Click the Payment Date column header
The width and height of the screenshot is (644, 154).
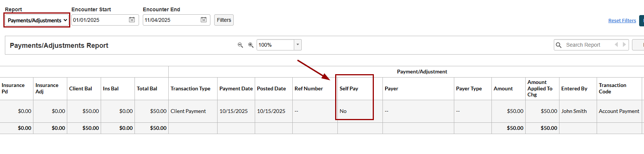pos(236,89)
